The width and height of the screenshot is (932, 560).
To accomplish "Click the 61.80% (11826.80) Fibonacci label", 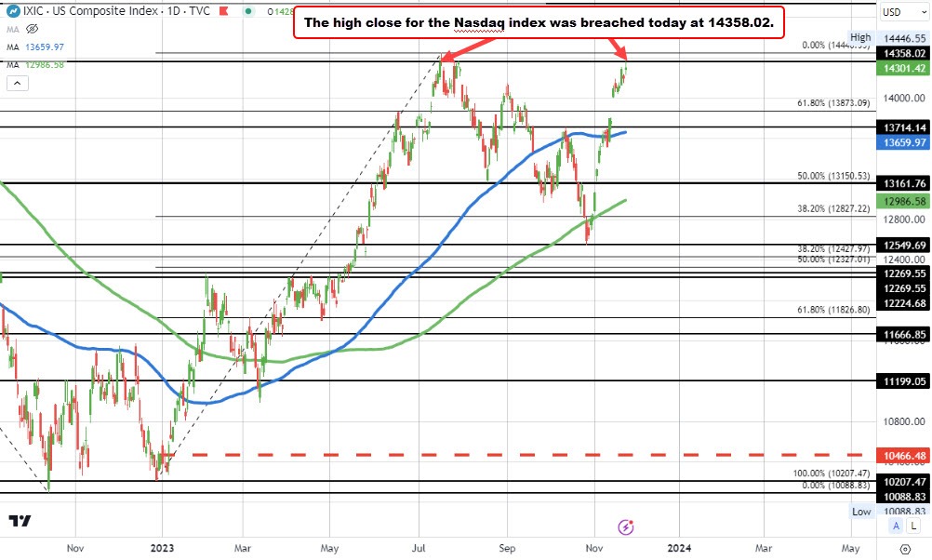I will click(x=833, y=310).
